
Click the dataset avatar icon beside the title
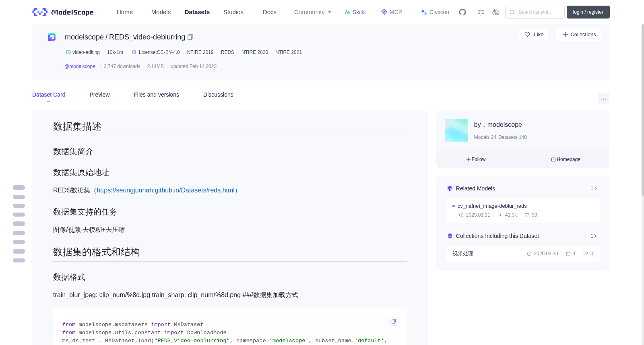[x=52, y=37]
